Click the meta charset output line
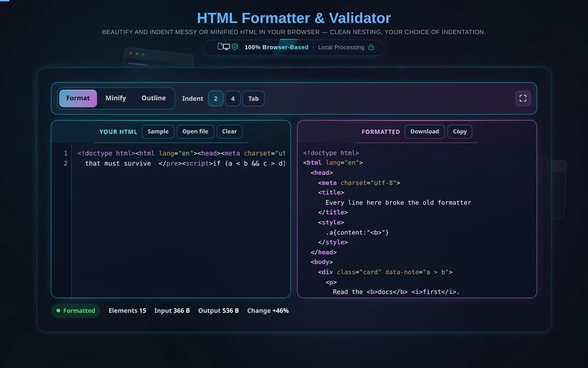Image resolution: width=588 pixels, height=368 pixels. pyautogui.click(x=359, y=183)
